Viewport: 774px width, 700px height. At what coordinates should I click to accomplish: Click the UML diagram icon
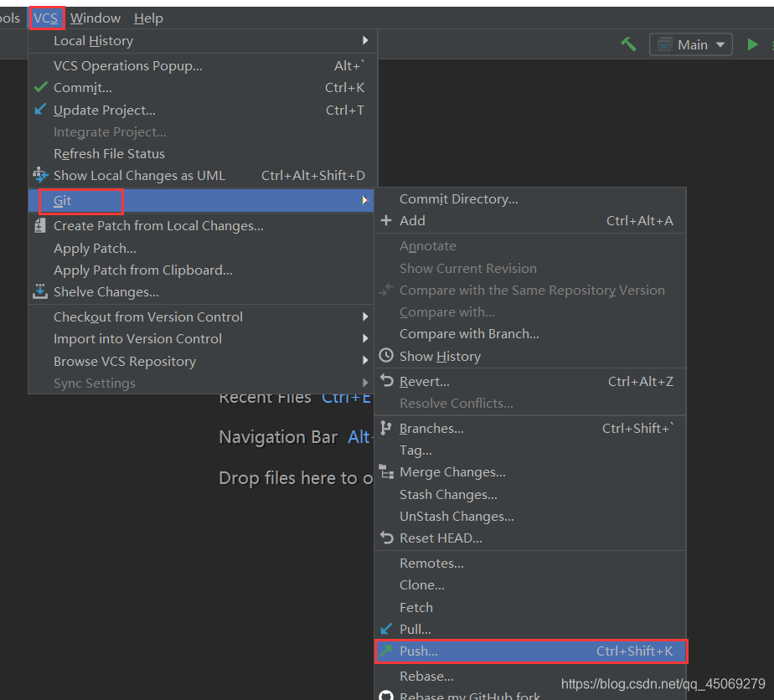click(40, 175)
